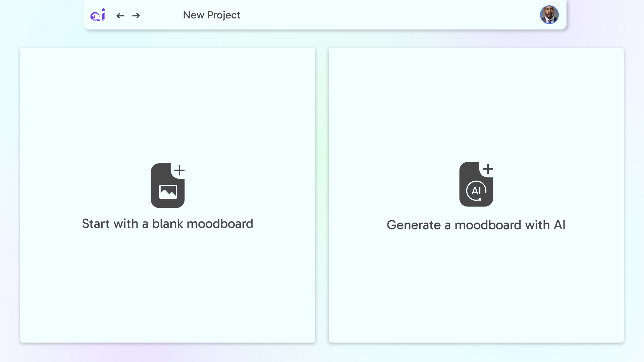Rename the "New Project" title
Viewport: 644px width, 362px height.
(x=212, y=15)
